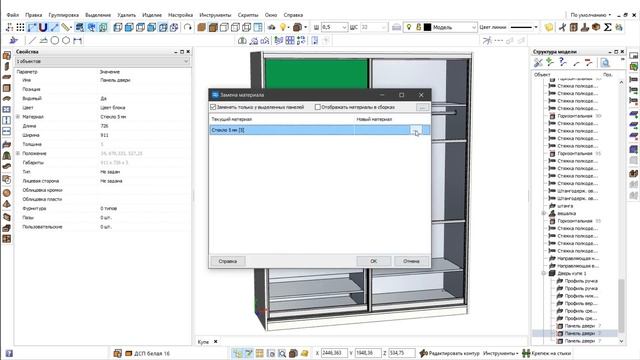Click the brown box icon next to the sigma icon
Viewport: 640px width, 360px height.
click(x=596, y=27)
